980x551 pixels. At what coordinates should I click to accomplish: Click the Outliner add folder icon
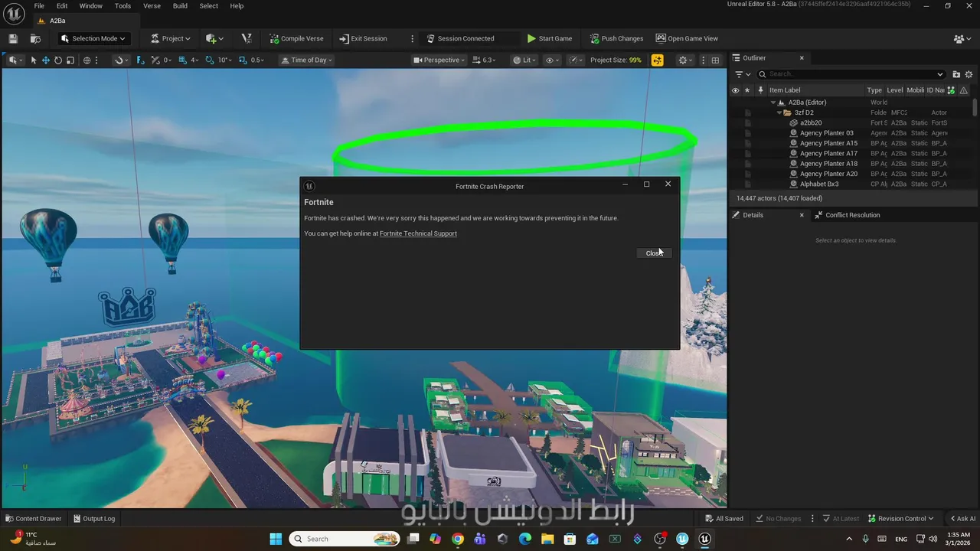[956, 74]
